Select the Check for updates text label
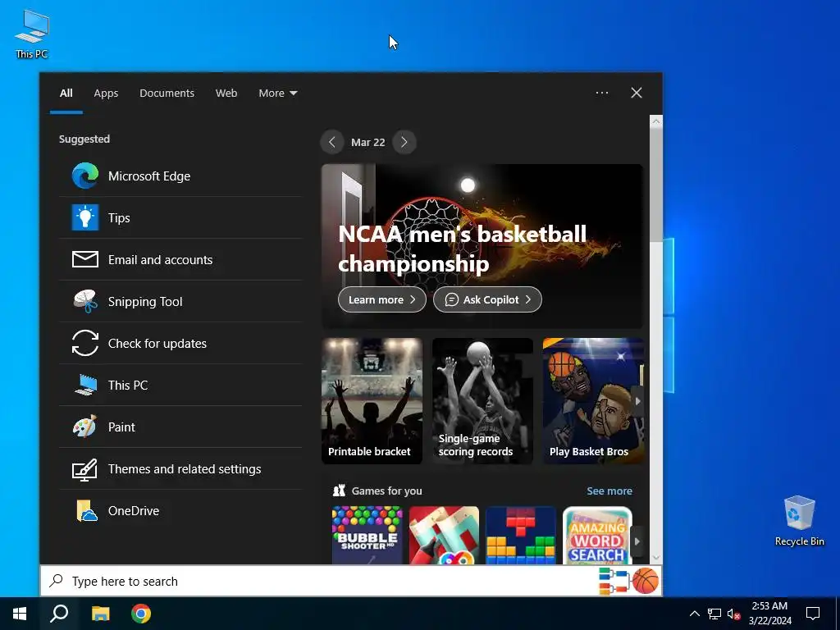 (157, 344)
